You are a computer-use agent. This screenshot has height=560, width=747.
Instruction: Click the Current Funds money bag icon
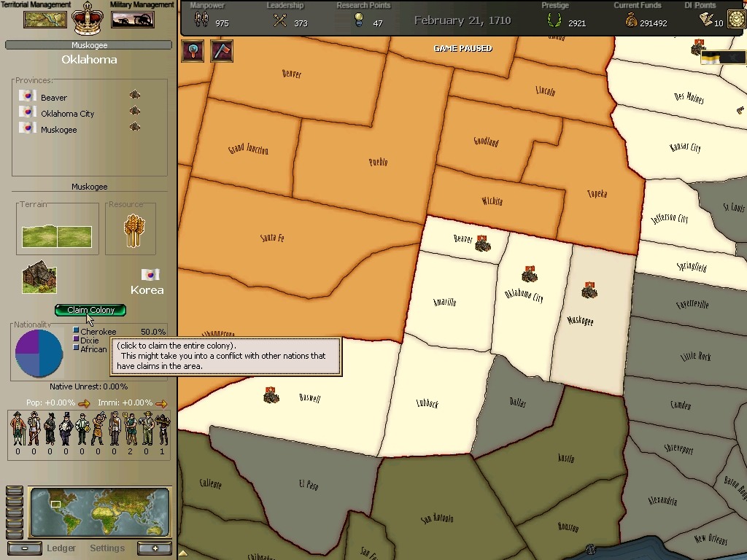pos(631,20)
